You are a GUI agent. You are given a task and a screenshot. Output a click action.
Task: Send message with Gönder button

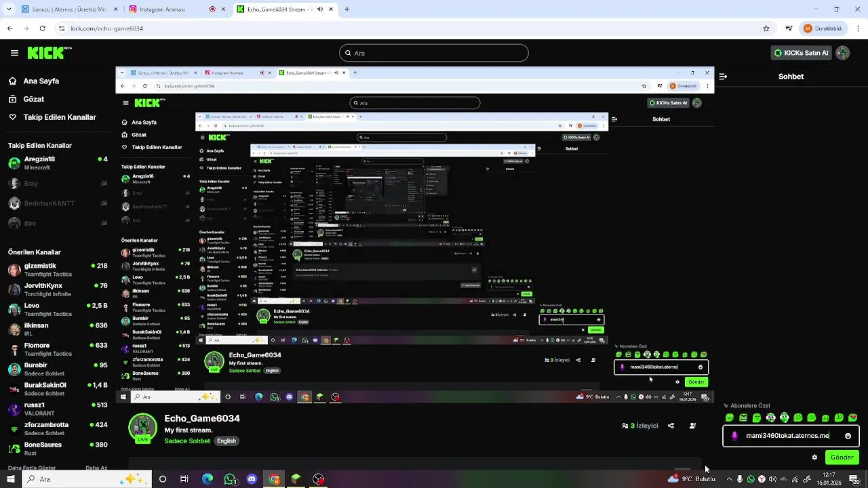click(842, 457)
